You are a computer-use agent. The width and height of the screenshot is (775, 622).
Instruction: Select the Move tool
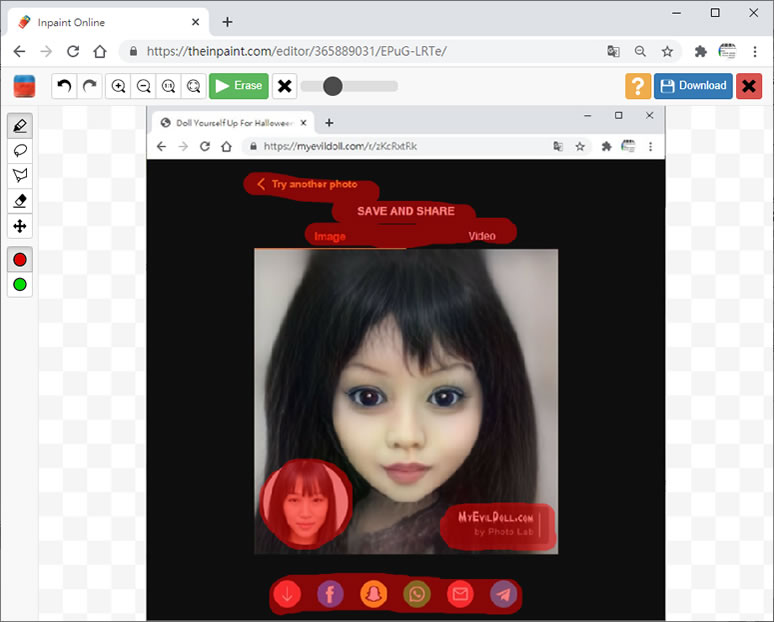pos(19,226)
